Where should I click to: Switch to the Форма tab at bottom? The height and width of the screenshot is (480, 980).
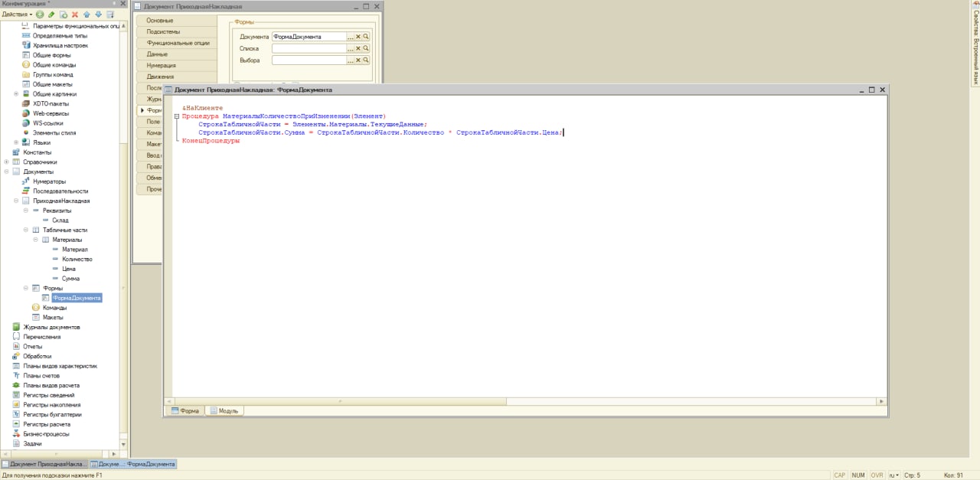(185, 411)
